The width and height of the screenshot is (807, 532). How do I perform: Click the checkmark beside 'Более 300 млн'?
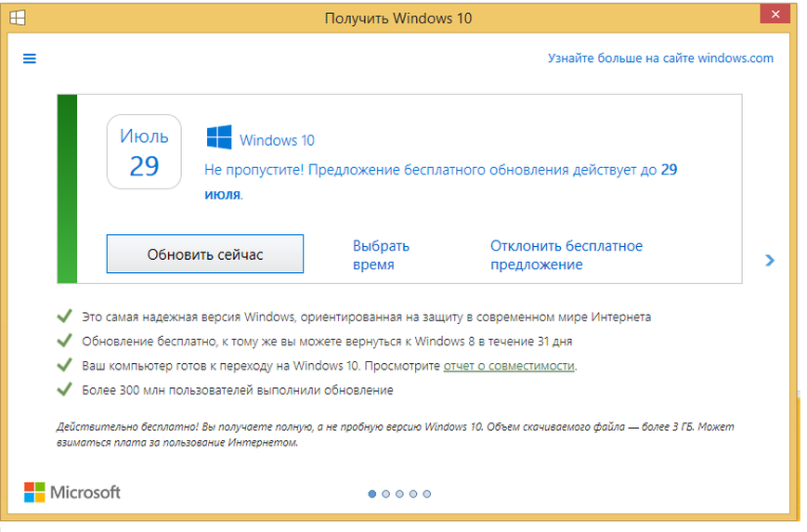pos(64,389)
